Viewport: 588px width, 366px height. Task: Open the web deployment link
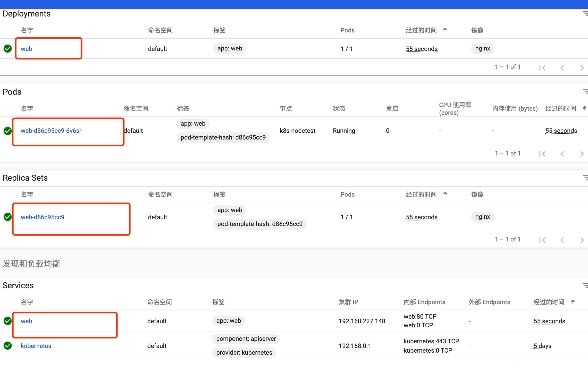pyautogui.click(x=26, y=49)
